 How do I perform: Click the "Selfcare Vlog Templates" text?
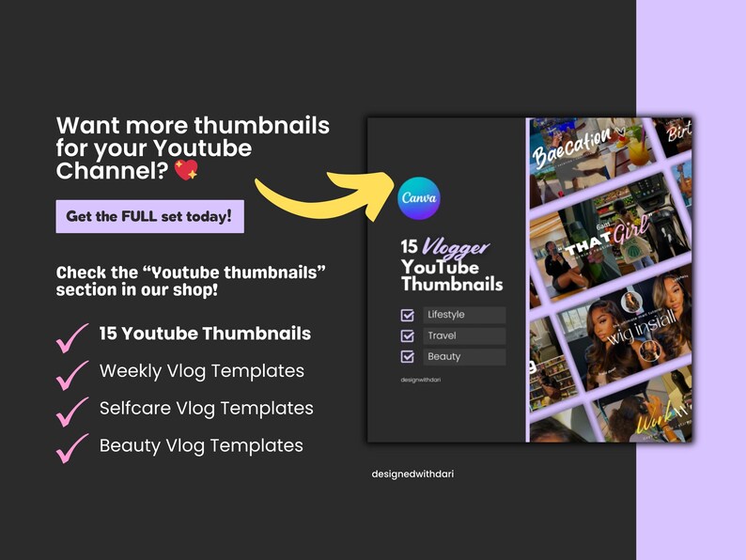207,408
